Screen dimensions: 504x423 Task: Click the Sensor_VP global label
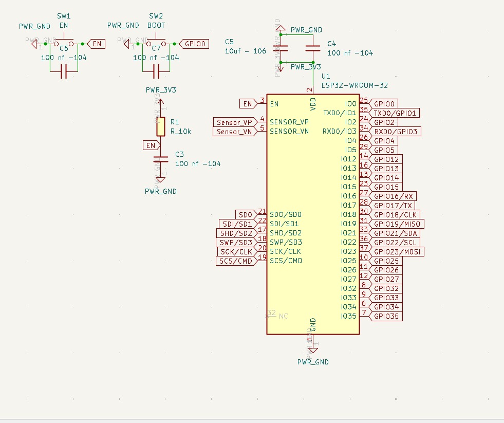(235, 122)
